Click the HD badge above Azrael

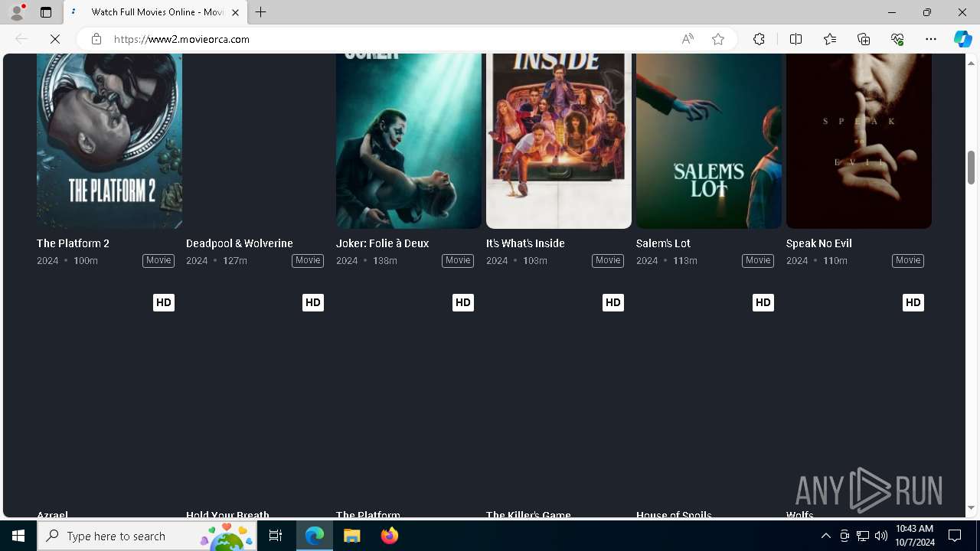pyautogui.click(x=164, y=303)
